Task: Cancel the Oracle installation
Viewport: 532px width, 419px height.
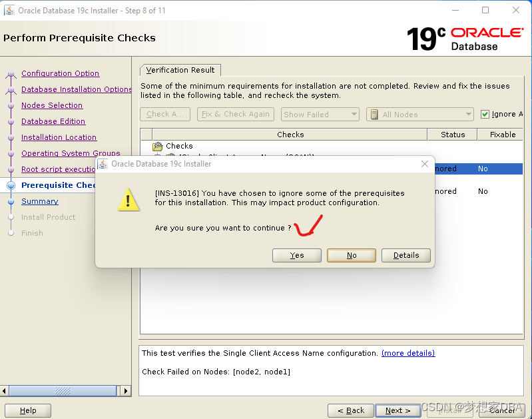Action: [x=502, y=410]
